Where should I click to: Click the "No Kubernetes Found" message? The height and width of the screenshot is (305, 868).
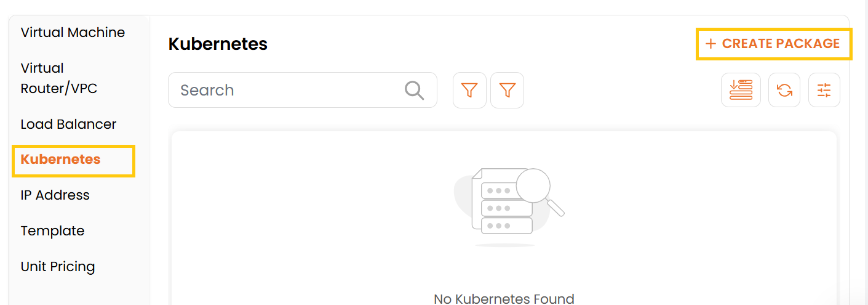[x=504, y=299]
